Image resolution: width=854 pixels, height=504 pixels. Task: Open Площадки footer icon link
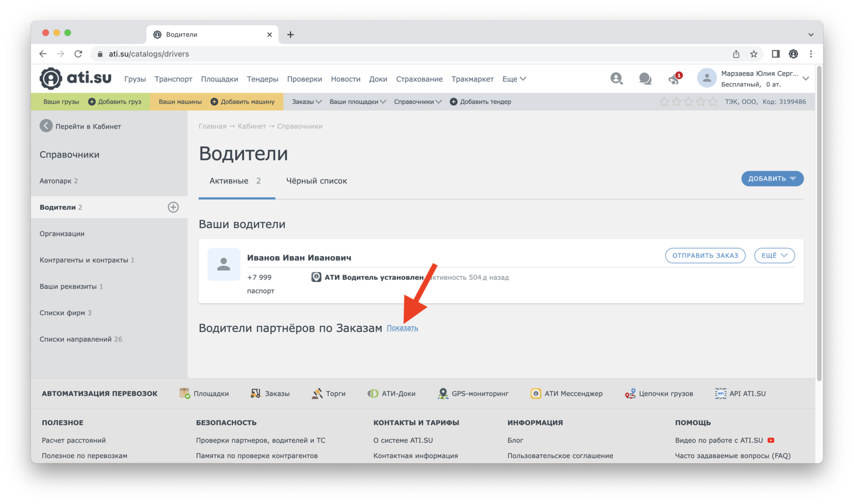pyautogui.click(x=204, y=393)
